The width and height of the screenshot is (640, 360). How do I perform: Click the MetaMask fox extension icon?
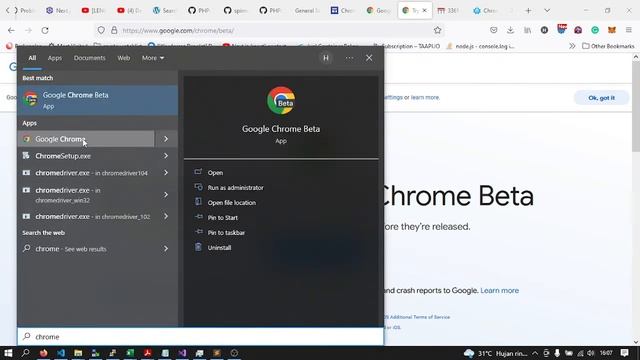click(612, 30)
